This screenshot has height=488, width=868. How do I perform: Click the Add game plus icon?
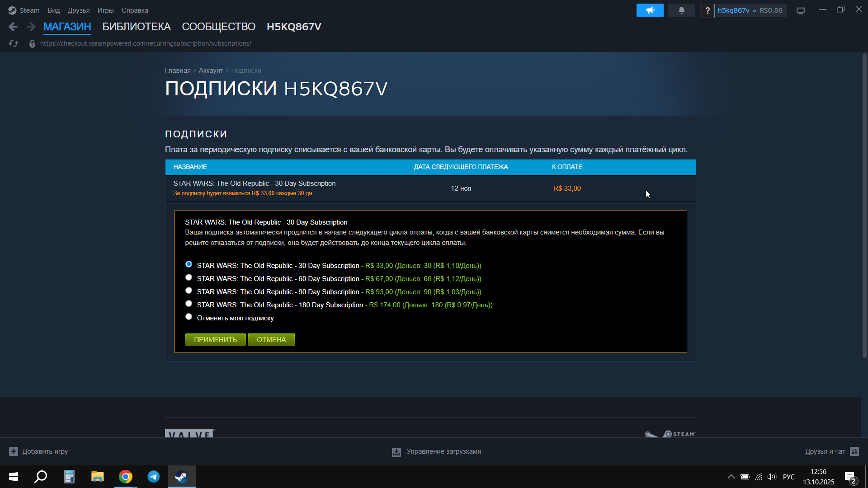tap(14, 451)
